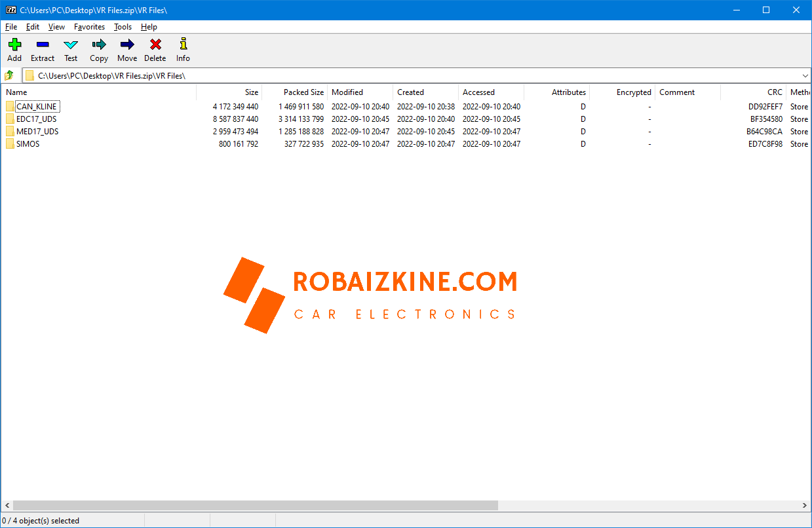Viewport: 812px width, 528px height.
Task: Expand the address path dropdown
Action: coord(805,75)
